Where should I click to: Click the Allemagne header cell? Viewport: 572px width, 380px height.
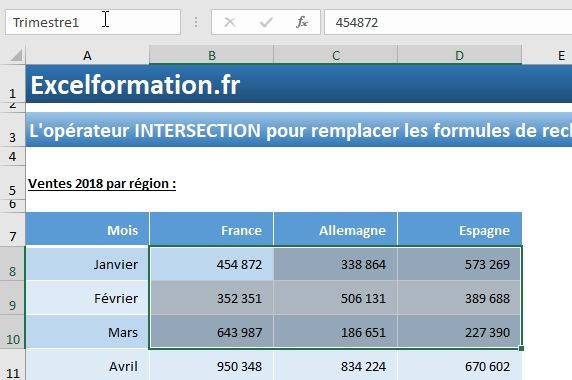tap(336, 229)
